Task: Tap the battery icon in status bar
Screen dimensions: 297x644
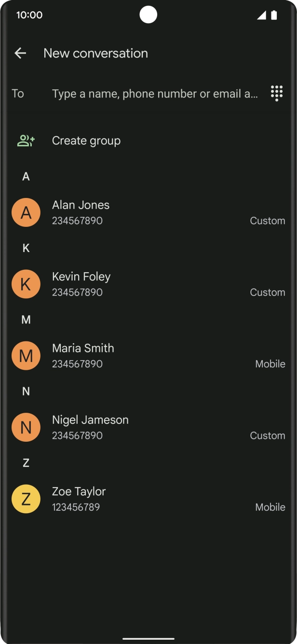Action: pyautogui.click(x=274, y=15)
